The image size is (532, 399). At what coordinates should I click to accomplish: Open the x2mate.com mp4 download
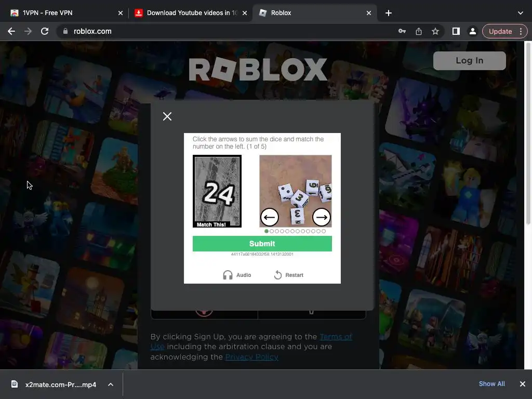(x=60, y=384)
